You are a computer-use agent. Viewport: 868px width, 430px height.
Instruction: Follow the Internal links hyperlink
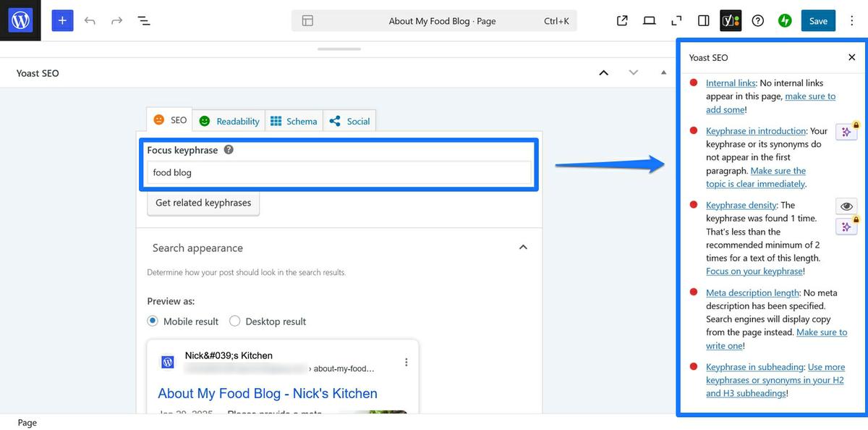click(x=731, y=83)
